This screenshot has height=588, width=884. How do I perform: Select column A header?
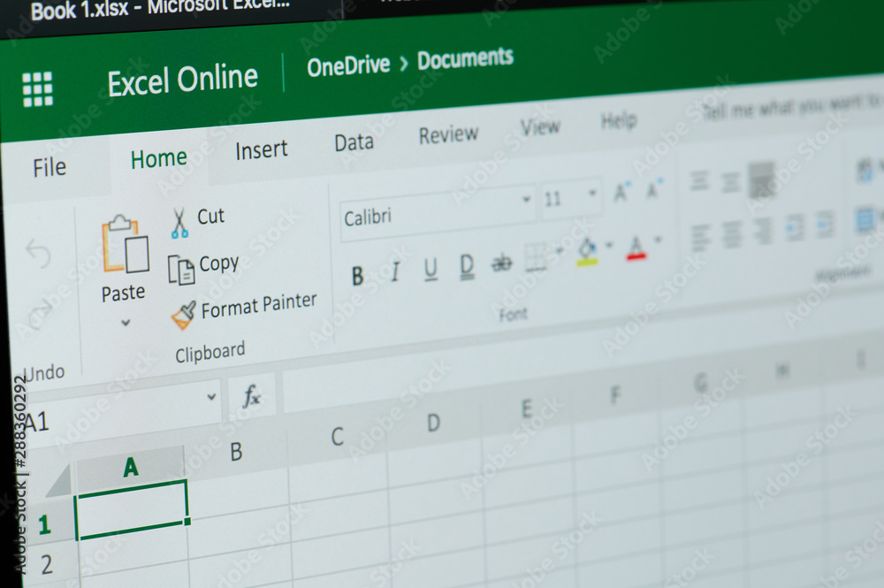point(130,467)
